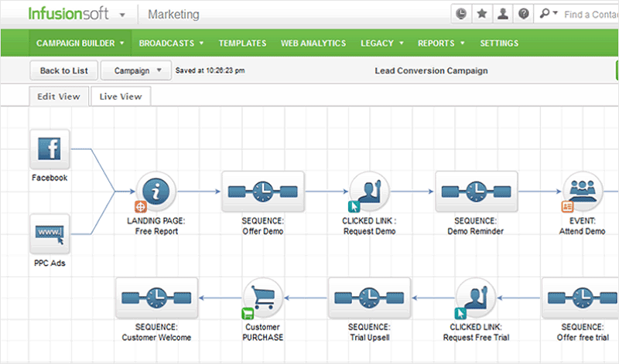The image size is (619, 364).
Task: Click the Infusionsoft logo
Action: click(x=68, y=14)
